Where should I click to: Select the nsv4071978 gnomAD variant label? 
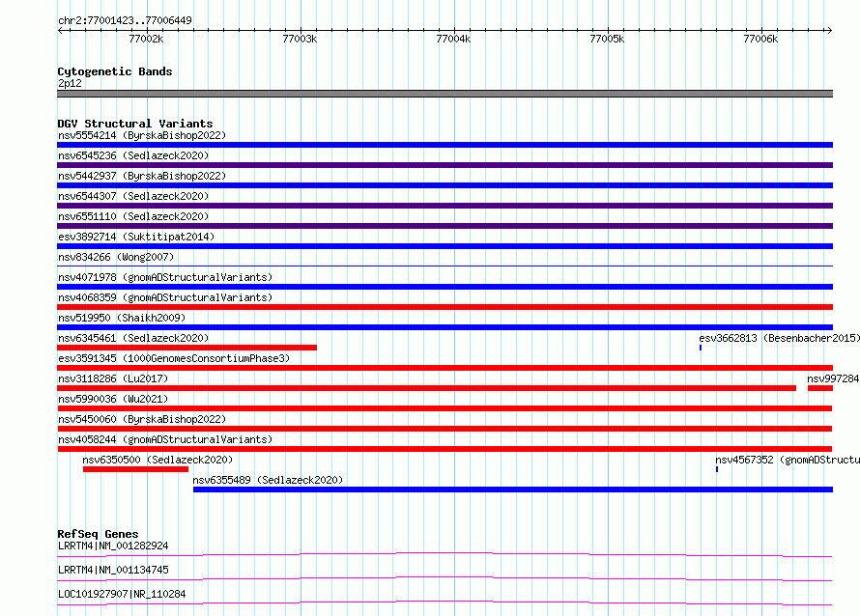point(165,277)
